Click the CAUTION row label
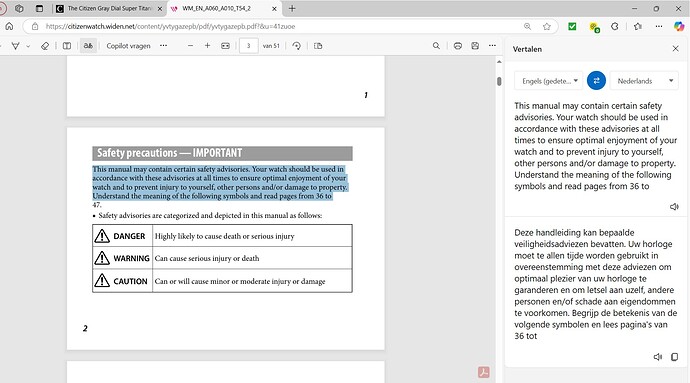This screenshot has height=383, width=690. point(130,281)
